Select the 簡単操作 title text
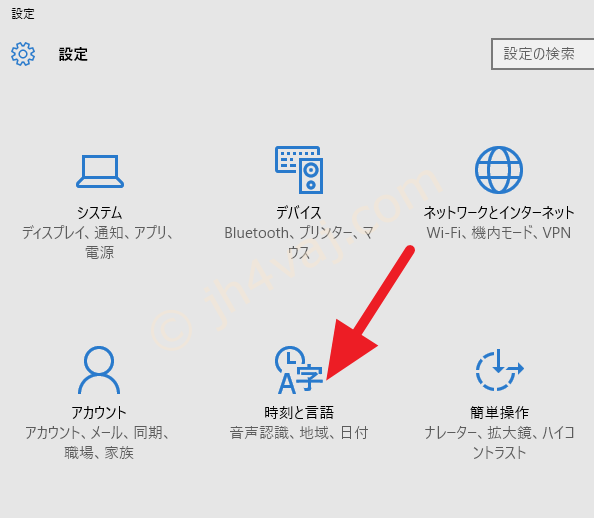 (x=499, y=412)
